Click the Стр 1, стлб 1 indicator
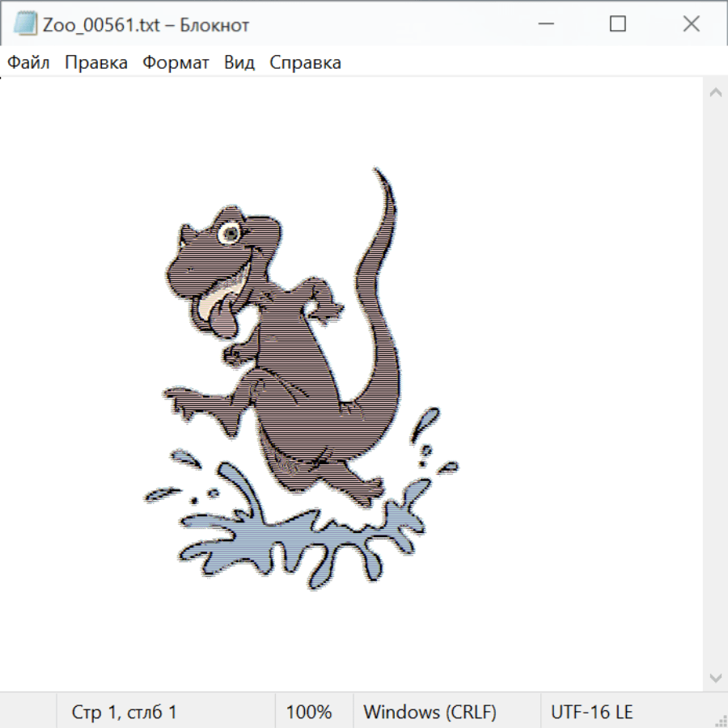Viewport: 728px width, 728px height. 125,712
